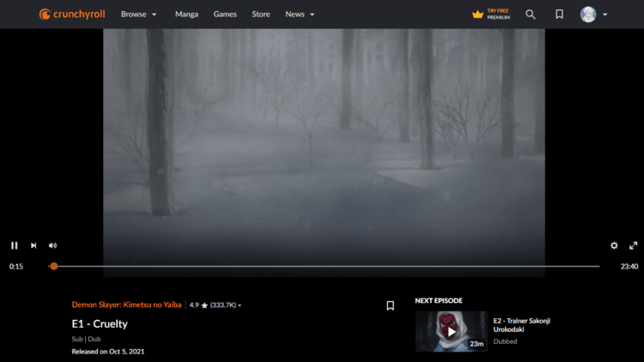Click the Released on Oct 5, 2021 text
Screen dimensions: 644x362
click(x=107, y=352)
